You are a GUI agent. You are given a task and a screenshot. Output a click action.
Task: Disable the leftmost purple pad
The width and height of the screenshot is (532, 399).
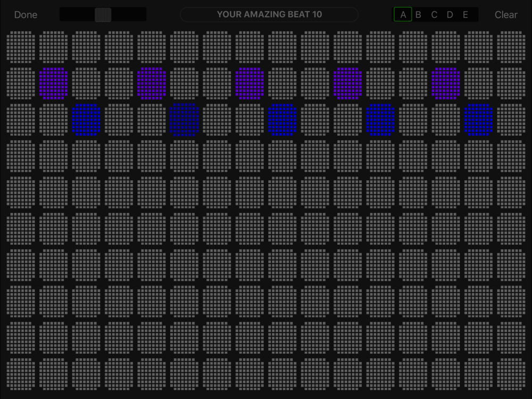point(54,84)
